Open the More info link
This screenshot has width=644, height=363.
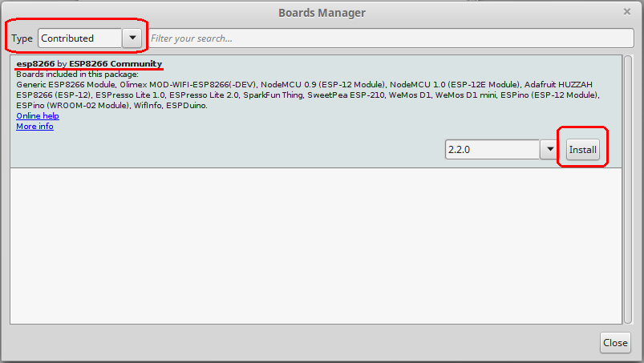[35, 127]
